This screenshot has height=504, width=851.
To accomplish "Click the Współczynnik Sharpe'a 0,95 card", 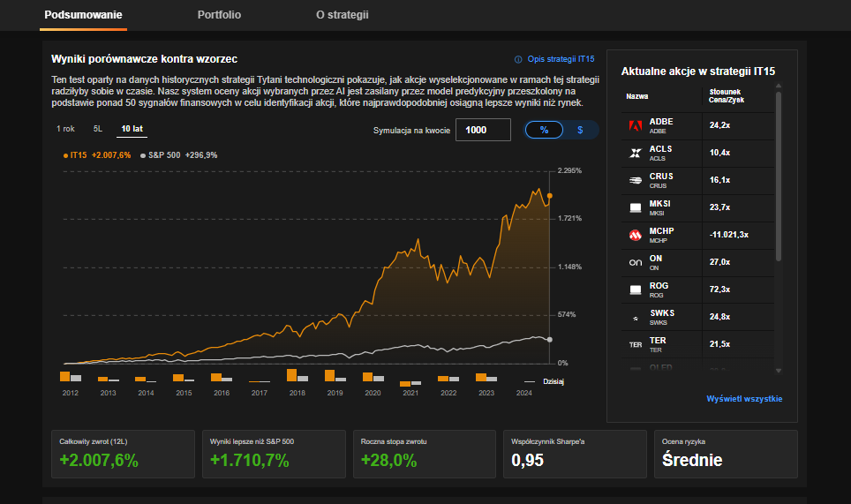I will click(576, 454).
